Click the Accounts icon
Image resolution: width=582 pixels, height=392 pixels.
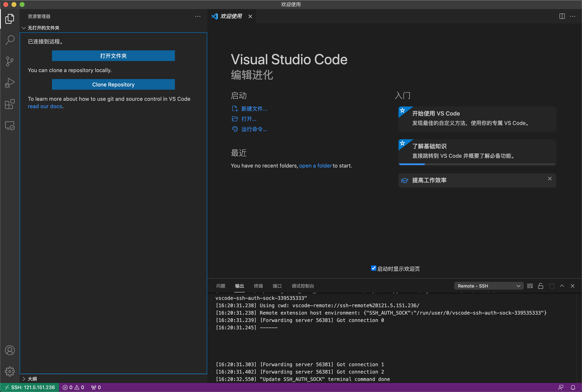pos(10,350)
